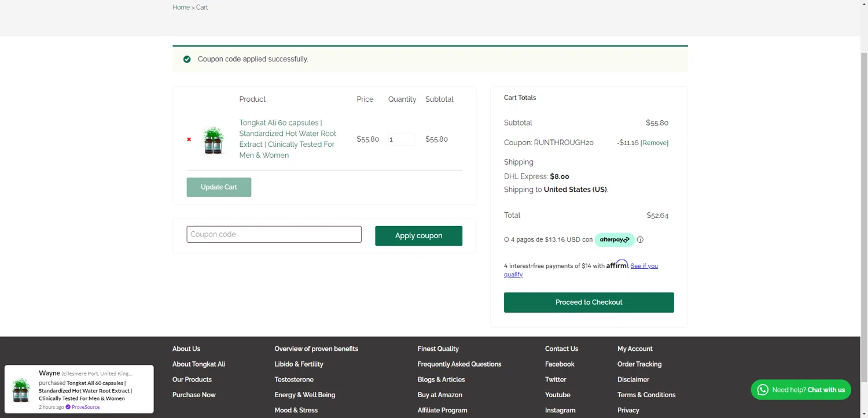Open Tongkat Ali product thumbnail in cart
This screenshot has width=868, height=418.
point(214,139)
